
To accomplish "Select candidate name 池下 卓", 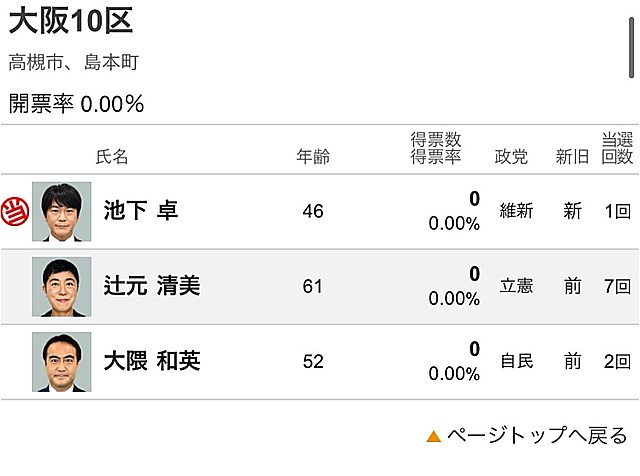I will (141, 211).
